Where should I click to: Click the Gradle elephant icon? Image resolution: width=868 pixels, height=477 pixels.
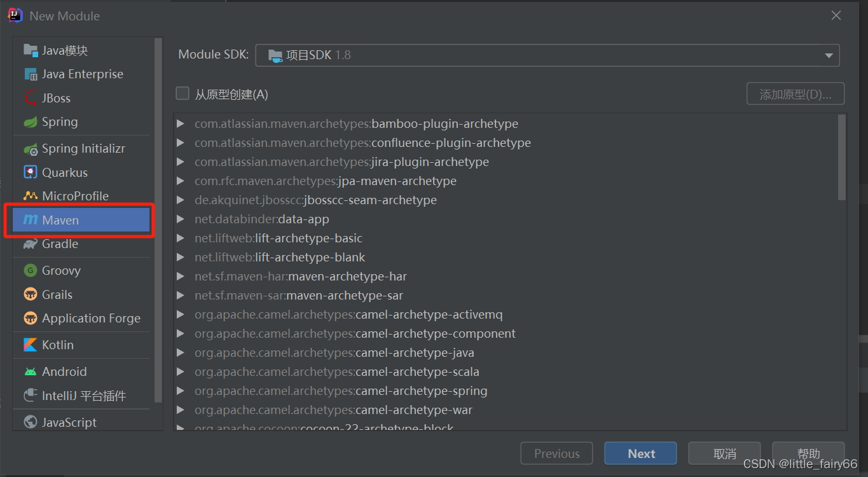[31, 244]
